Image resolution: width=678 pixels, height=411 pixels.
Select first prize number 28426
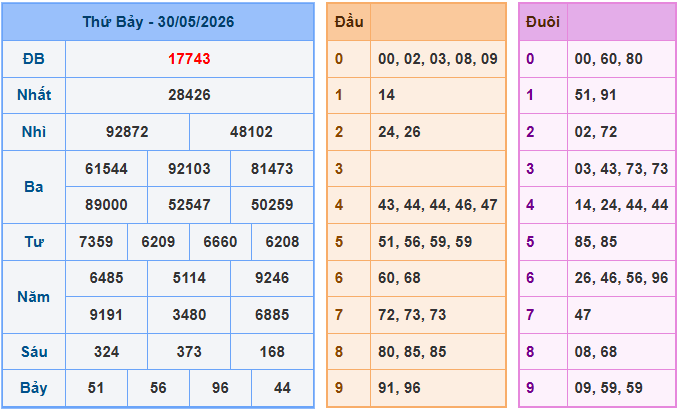[x=189, y=95]
